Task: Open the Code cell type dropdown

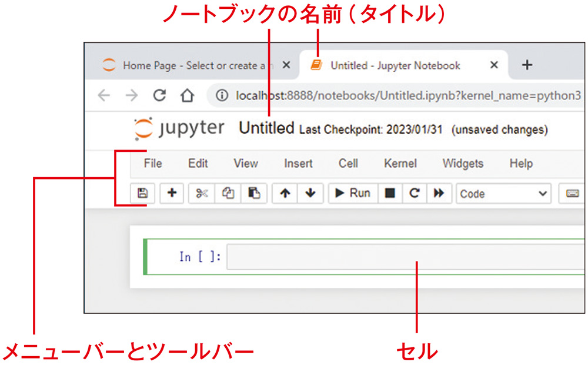Action: pos(503,193)
